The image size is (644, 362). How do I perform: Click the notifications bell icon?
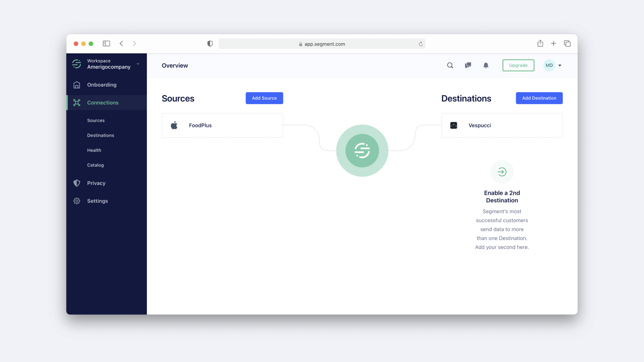[x=486, y=65]
